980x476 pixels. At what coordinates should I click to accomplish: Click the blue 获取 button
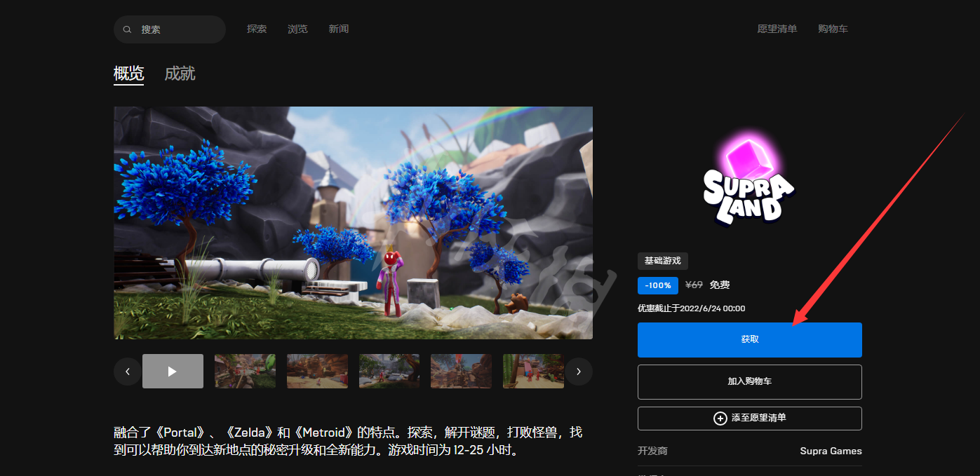749,339
